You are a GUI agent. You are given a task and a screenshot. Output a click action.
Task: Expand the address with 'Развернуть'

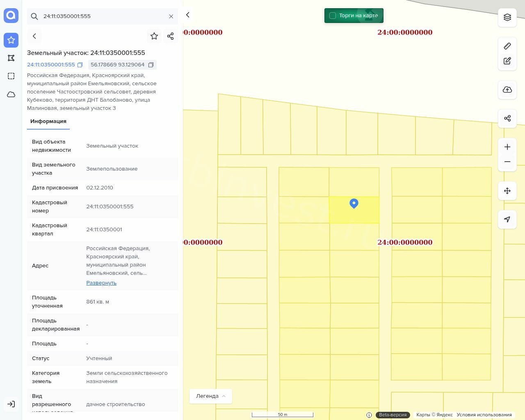(101, 283)
